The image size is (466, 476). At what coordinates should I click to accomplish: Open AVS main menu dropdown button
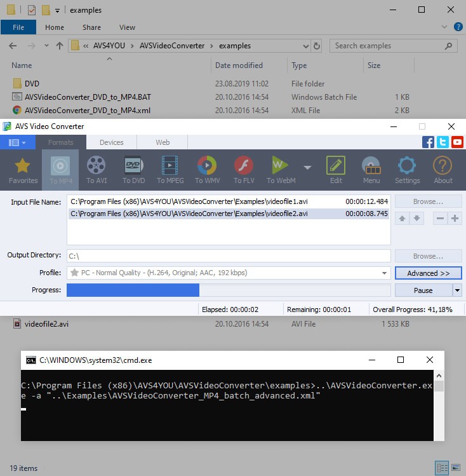[17, 142]
